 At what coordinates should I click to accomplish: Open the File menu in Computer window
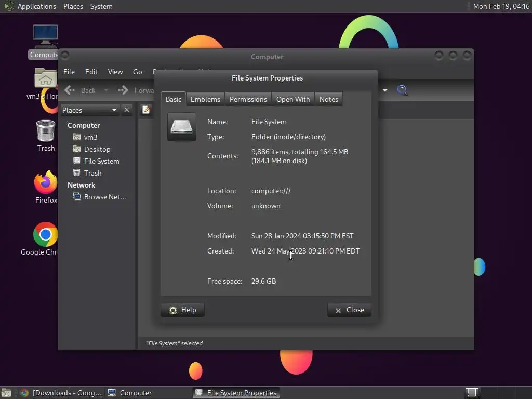[69, 72]
